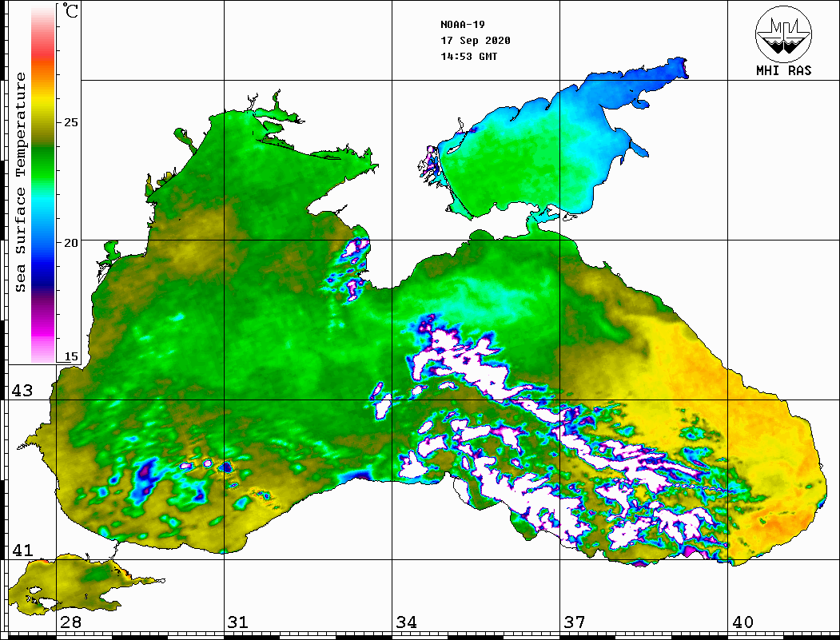The width and height of the screenshot is (840, 640).
Task: Click the 'MHI RAS' caption text
Action: tap(784, 70)
